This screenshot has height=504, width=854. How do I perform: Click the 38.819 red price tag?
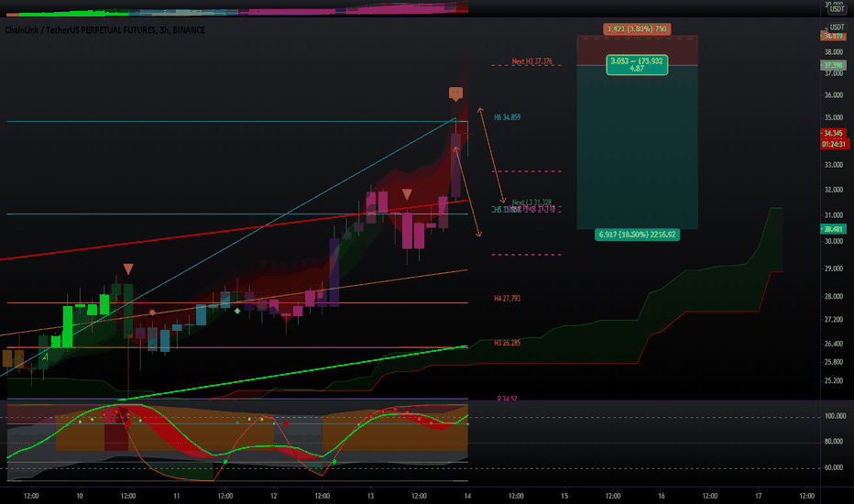point(833,36)
